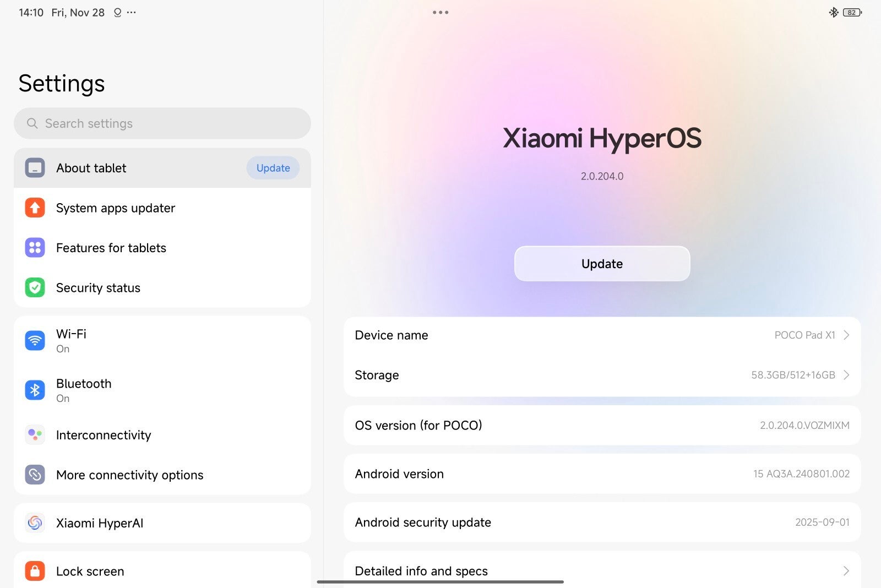Tap the Features for tablets icon
This screenshot has width=881, height=588.
pyautogui.click(x=35, y=248)
